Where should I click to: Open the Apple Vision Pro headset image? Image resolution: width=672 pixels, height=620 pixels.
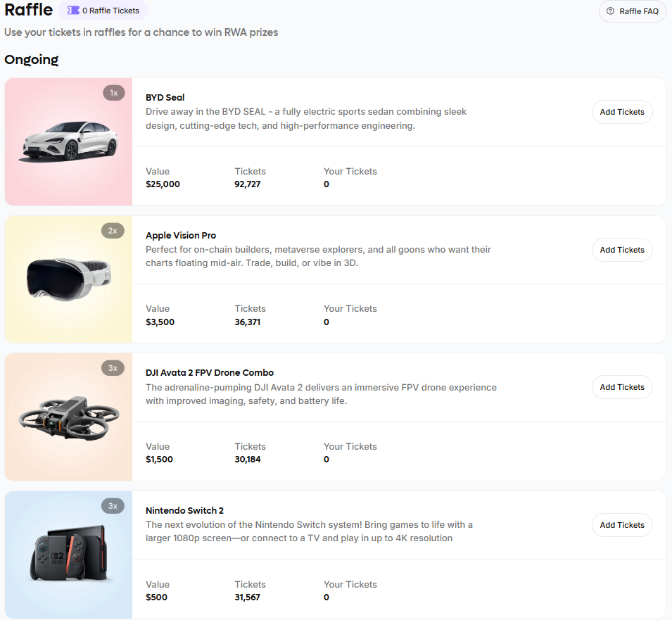68,279
